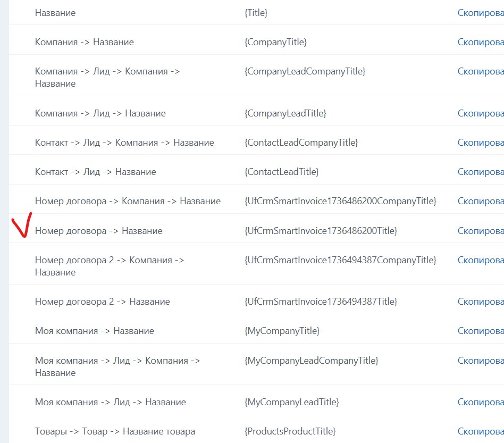The height and width of the screenshot is (443, 504).
Task: Click the copy link next to {ContactLeadTitle}
Action: [481, 172]
